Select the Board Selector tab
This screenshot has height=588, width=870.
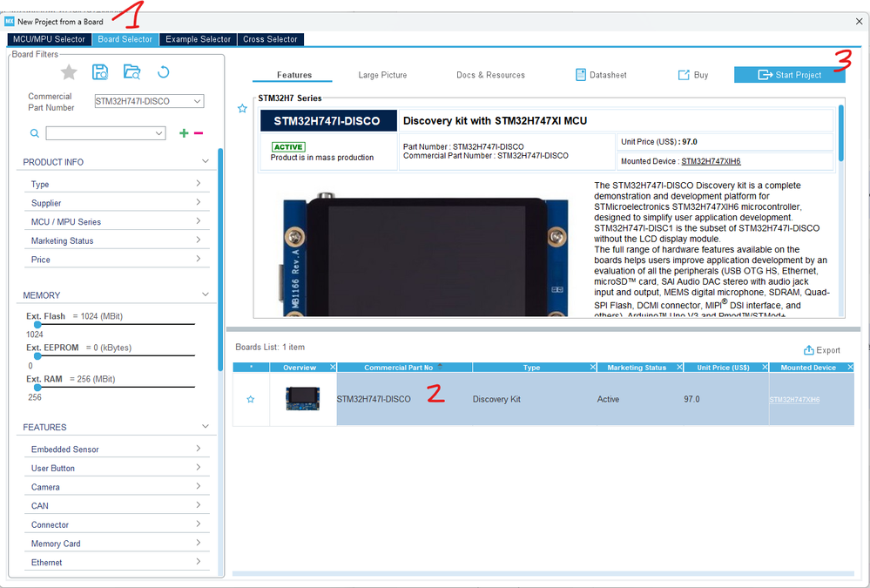tap(125, 39)
